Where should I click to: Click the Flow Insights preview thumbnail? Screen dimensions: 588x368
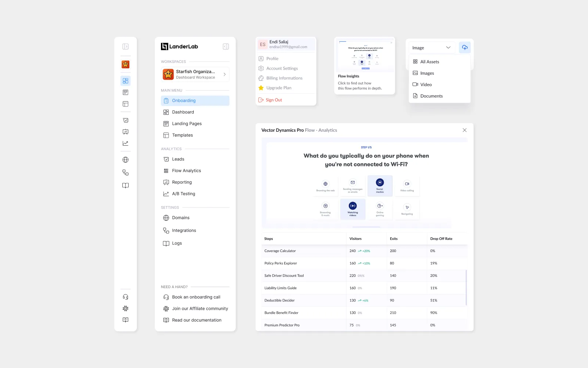pos(364,54)
